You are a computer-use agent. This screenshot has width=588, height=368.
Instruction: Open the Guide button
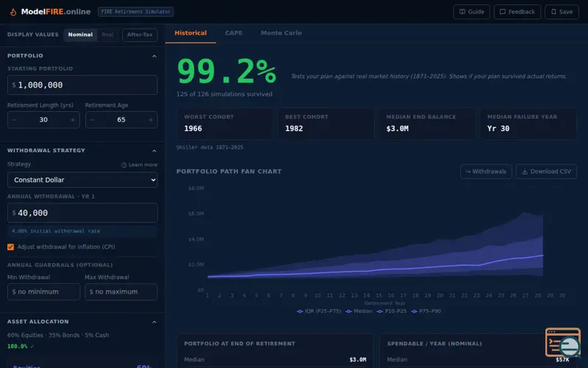click(x=471, y=12)
